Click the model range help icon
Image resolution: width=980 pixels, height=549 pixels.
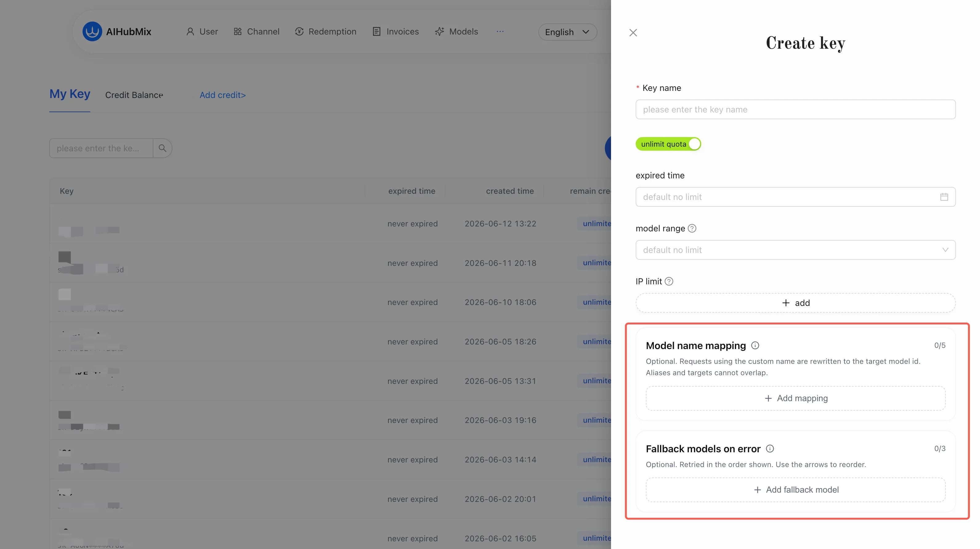coord(692,228)
